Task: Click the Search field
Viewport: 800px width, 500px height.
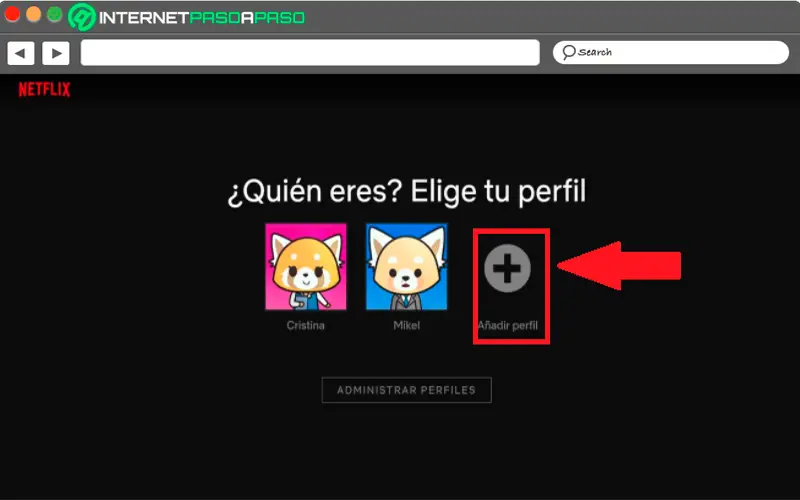Action: tap(670, 53)
